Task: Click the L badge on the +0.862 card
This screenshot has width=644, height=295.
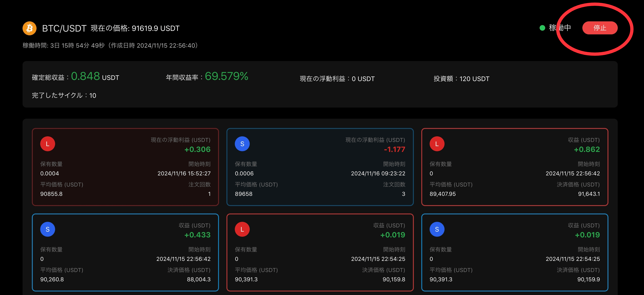Action: click(x=437, y=144)
